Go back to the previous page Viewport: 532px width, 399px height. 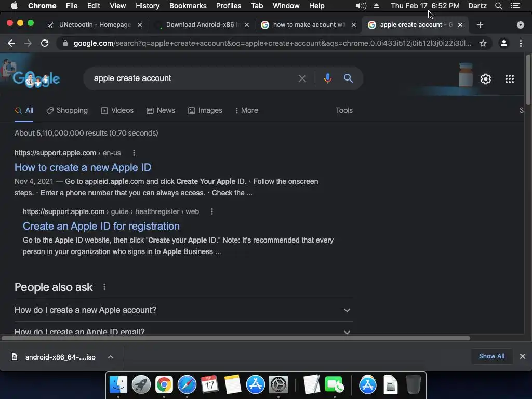pyautogui.click(x=11, y=43)
